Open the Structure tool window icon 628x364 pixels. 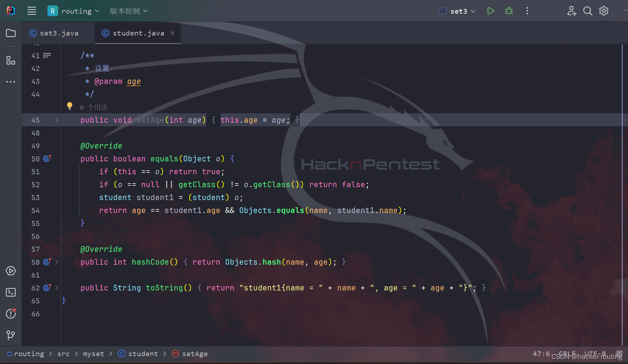(x=10, y=60)
